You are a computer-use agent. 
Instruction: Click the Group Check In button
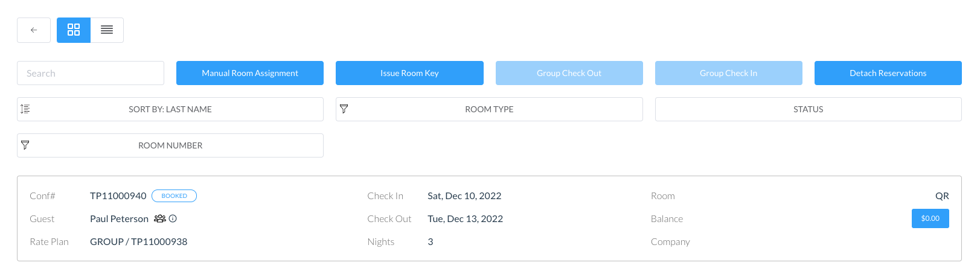728,73
